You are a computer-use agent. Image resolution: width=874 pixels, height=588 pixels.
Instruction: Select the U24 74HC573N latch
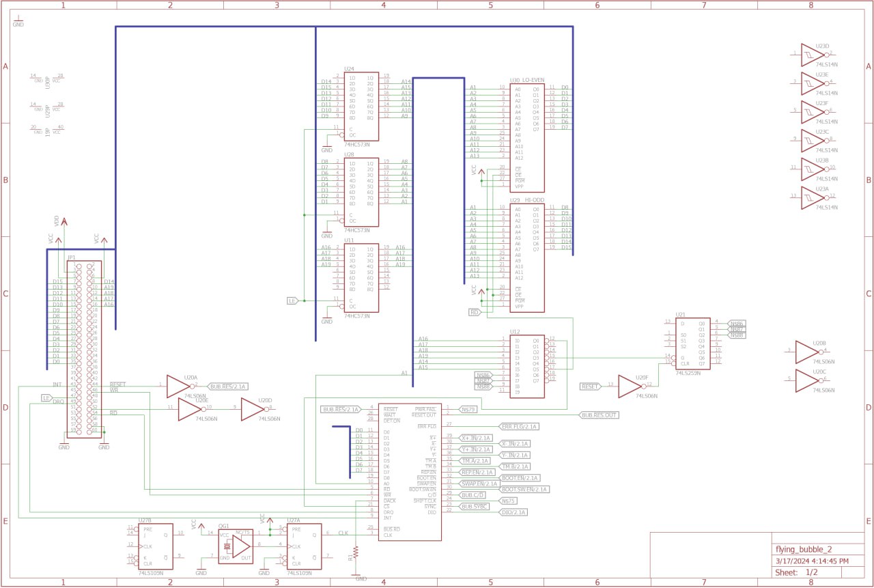coord(361,106)
